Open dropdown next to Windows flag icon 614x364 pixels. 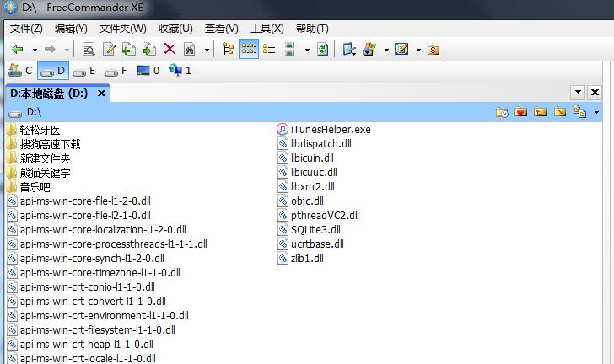tap(386, 50)
